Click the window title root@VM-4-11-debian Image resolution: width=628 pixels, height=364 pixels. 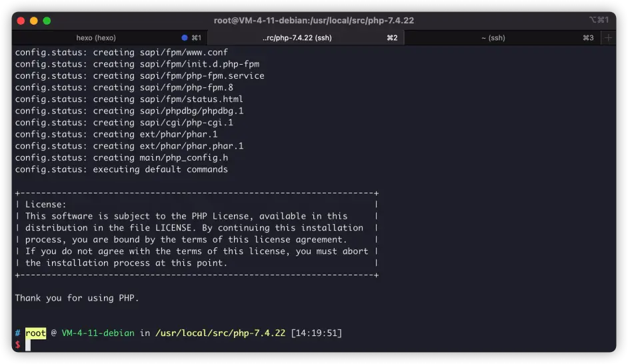tap(313, 21)
